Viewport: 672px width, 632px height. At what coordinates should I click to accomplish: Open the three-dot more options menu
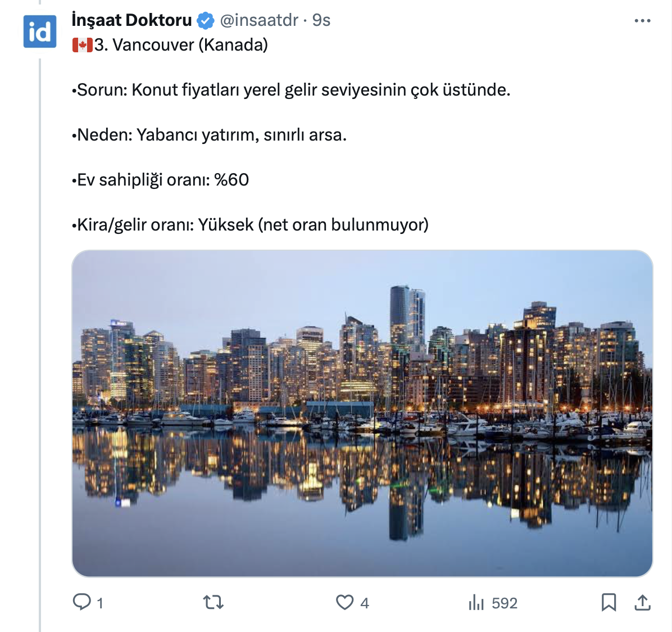coord(642,21)
